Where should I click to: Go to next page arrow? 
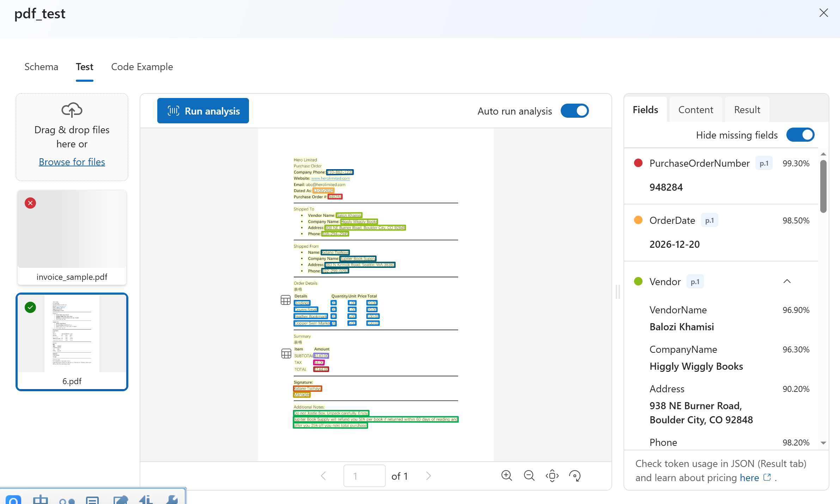(x=428, y=476)
